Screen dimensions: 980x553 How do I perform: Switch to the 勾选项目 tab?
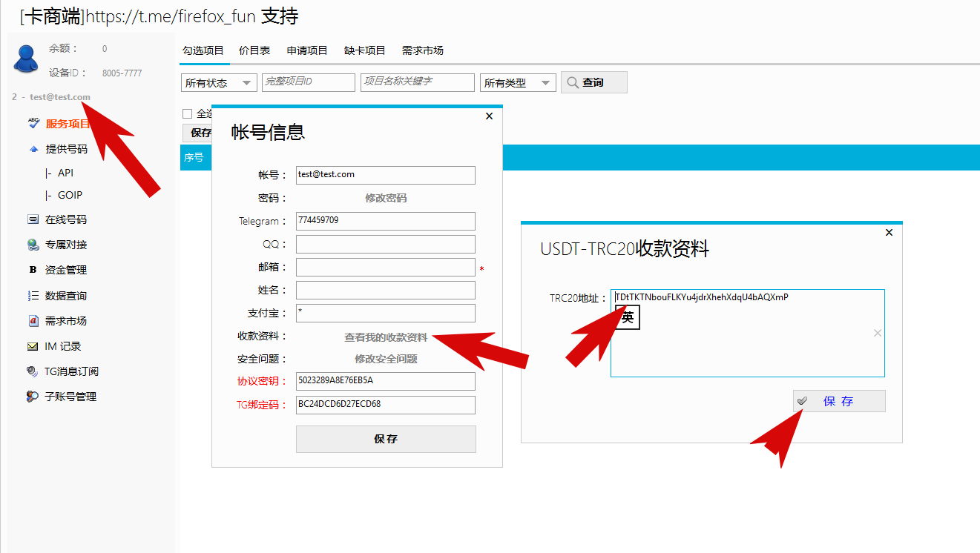203,50
